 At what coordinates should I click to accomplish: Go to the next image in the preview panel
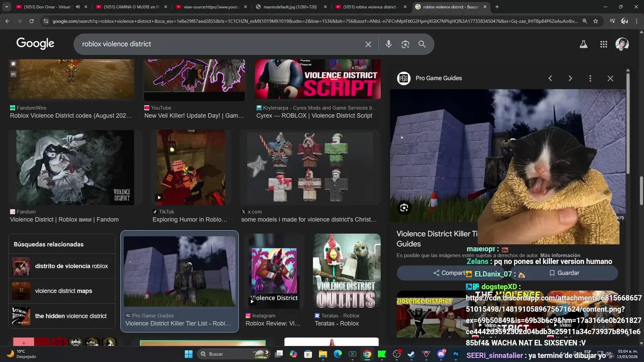click(x=570, y=78)
